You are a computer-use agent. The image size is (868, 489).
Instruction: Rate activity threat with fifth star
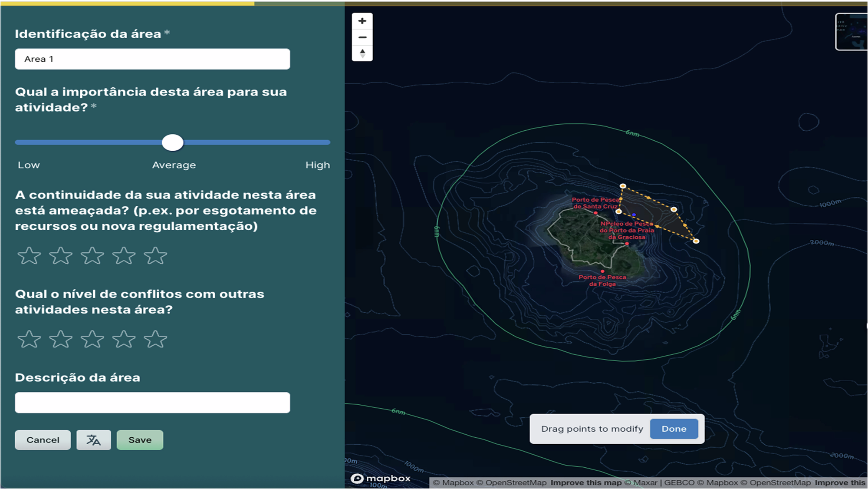155,256
